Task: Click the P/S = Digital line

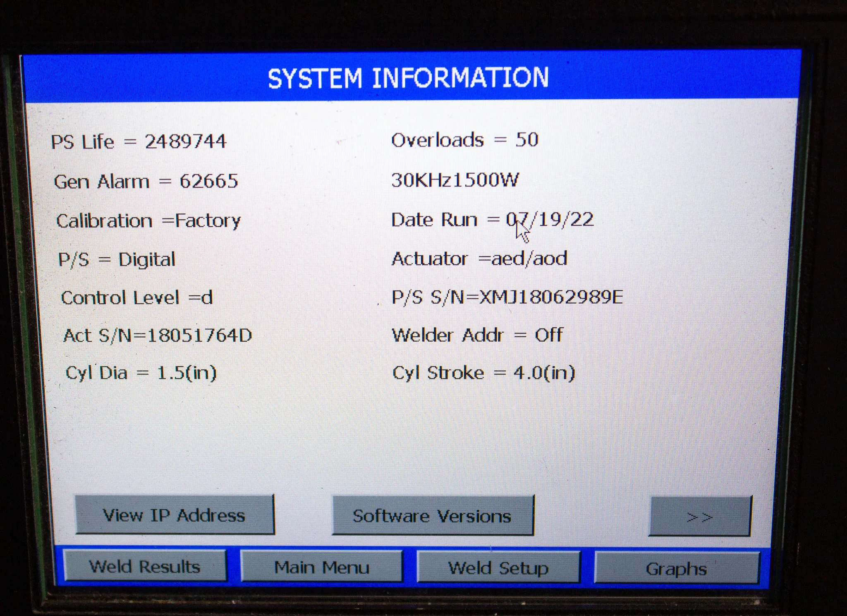Action: click(117, 260)
